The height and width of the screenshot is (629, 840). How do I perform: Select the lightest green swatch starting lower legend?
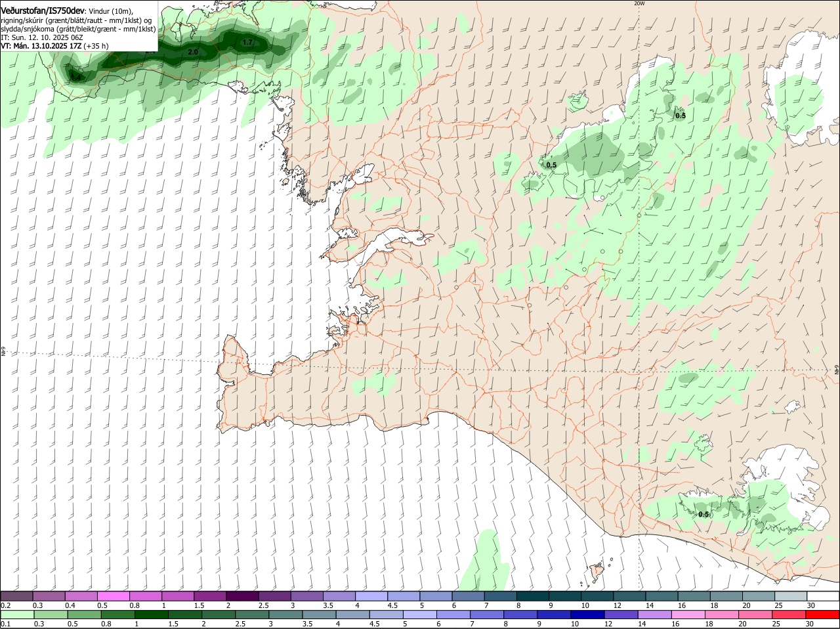tap(17, 615)
